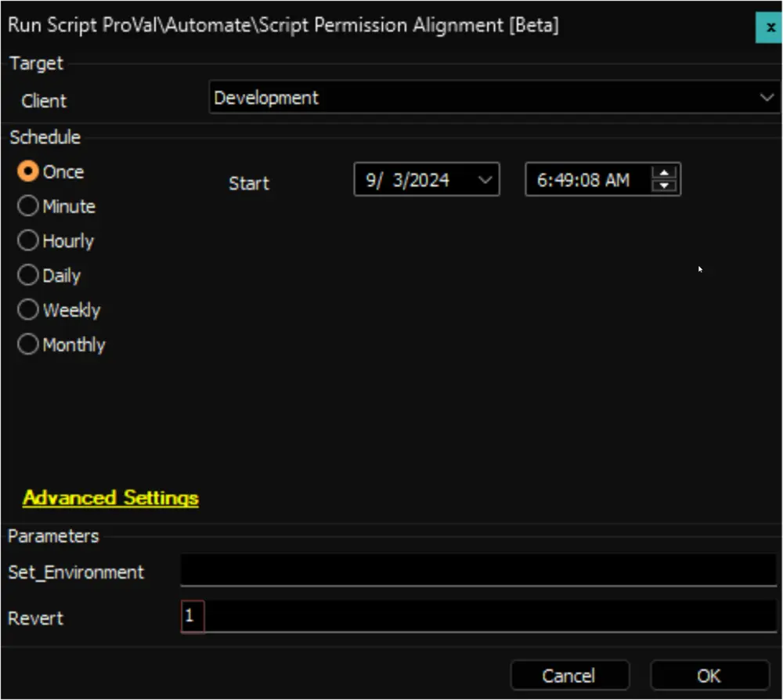The image size is (783, 700).
Task: Click the Start label
Action: coord(249,183)
